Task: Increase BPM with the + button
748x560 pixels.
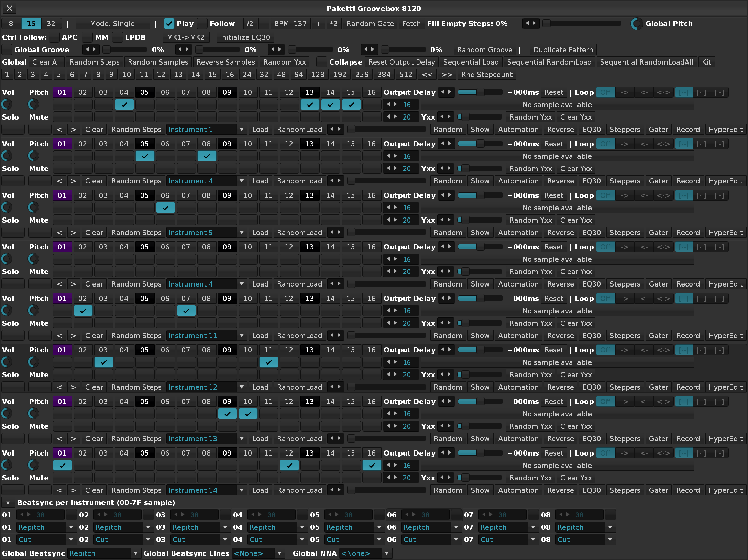Action: point(318,24)
